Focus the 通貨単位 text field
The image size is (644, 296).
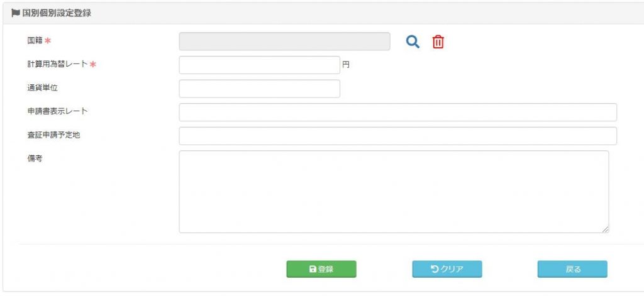(259, 89)
